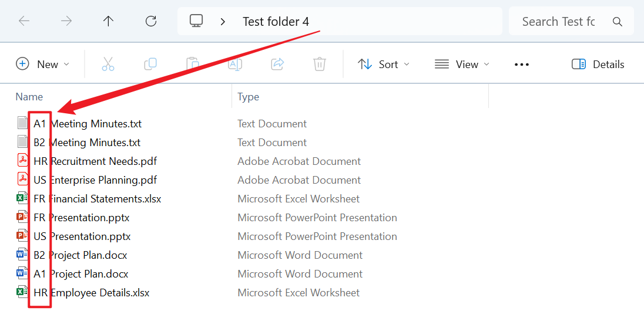Click the Share icon in toolbar

(277, 64)
